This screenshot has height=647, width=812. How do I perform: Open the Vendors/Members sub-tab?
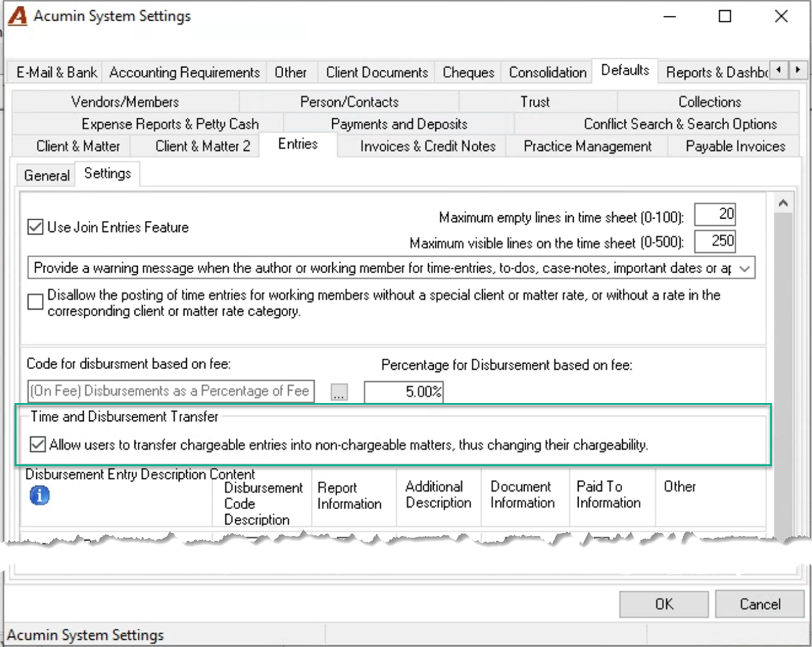tap(126, 102)
